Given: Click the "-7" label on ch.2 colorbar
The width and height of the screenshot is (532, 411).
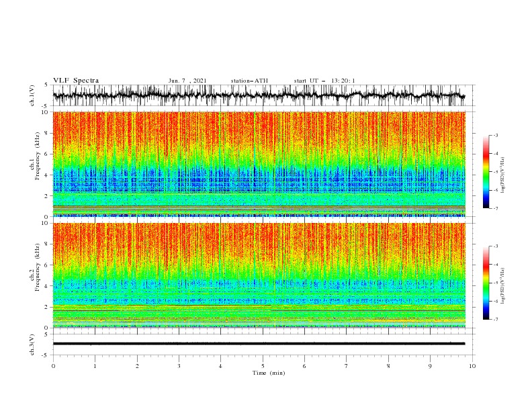Looking at the screenshot, I should point(496,319).
